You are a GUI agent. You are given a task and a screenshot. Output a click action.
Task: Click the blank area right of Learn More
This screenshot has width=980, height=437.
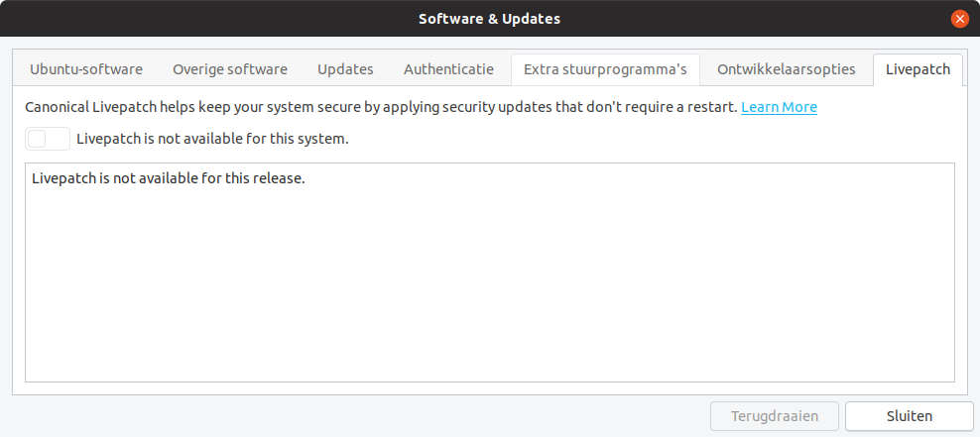[x=888, y=107]
